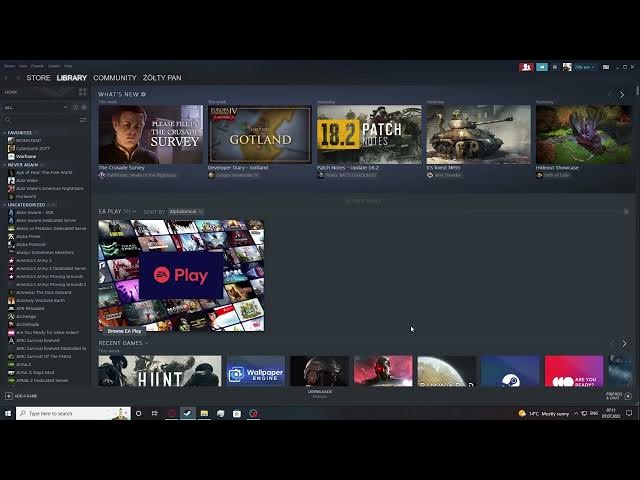Open the Sherman tank news thumbnail
The width and height of the screenshot is (640, 480).
pyautogui.click(x=478, y=134)
